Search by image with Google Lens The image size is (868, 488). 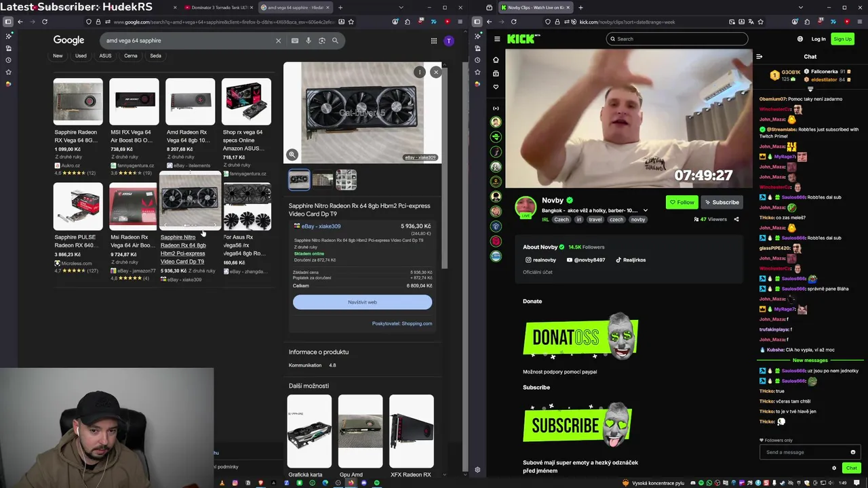click(x=321, y=41)
